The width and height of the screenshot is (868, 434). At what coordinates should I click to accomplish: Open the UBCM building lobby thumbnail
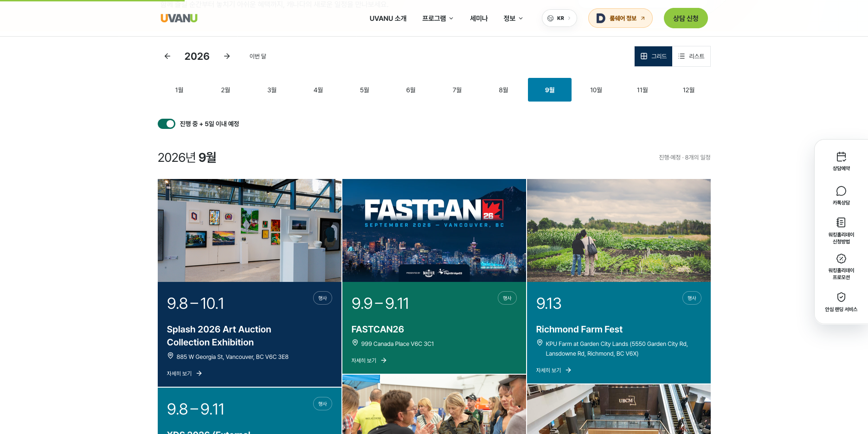click(x=619, y=409)
